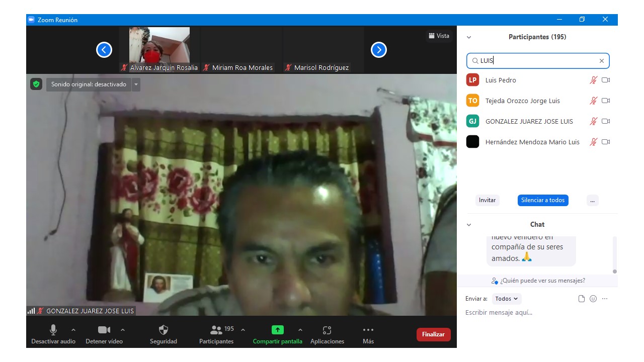Click the chat scrollbar handle

(614, 271)
